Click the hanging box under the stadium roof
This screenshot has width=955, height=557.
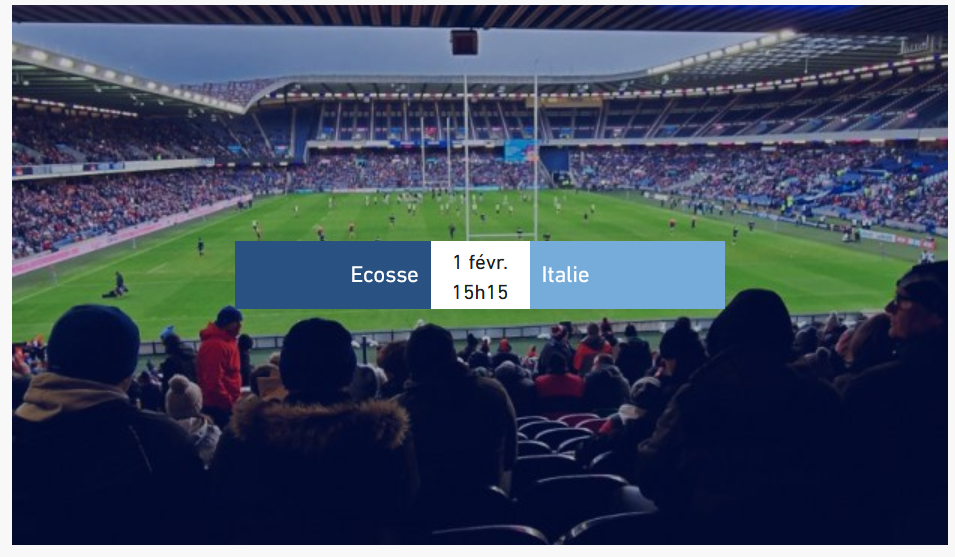tap(464, 42)
